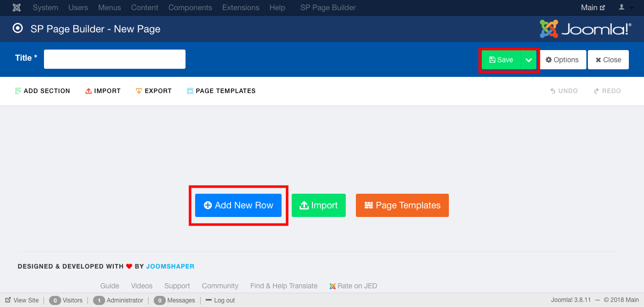Open the Components menu
644x307 pixels.
click(x=190, y=8)
